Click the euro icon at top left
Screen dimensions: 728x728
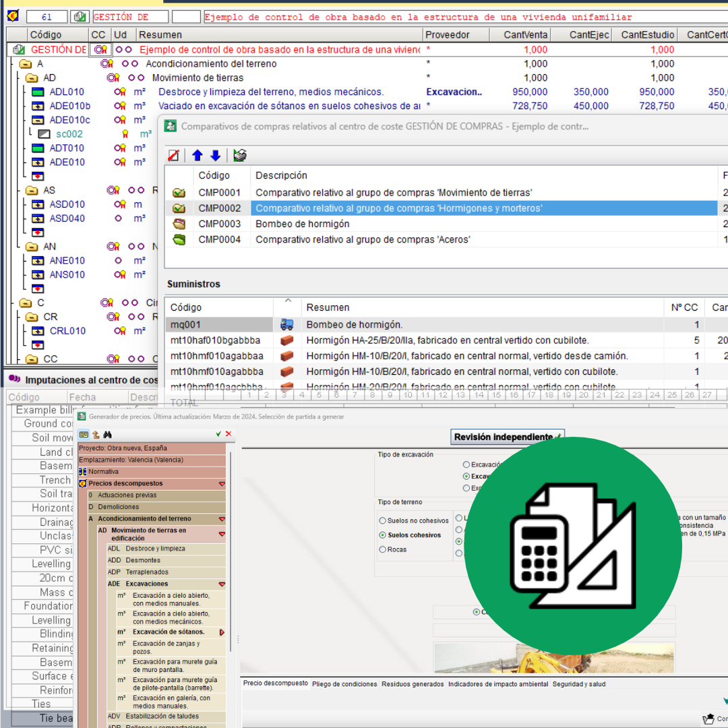(x=13, y=17)
